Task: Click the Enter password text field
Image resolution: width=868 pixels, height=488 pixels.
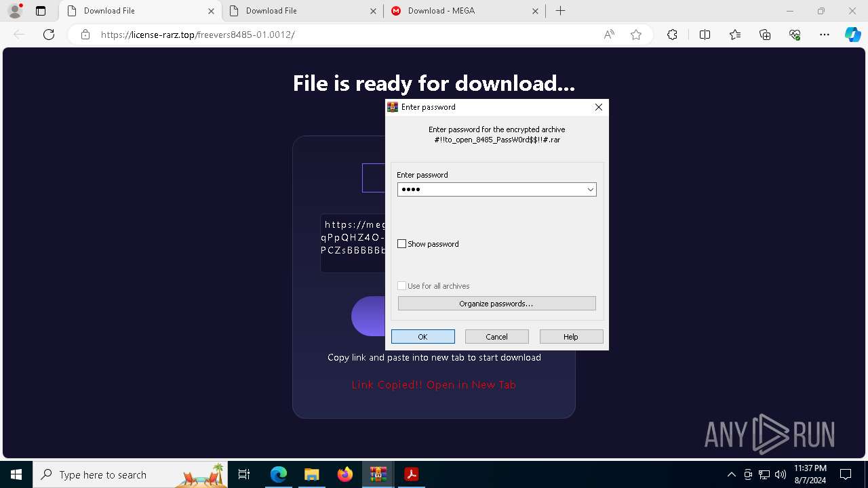Action: (x=496, y=190)
